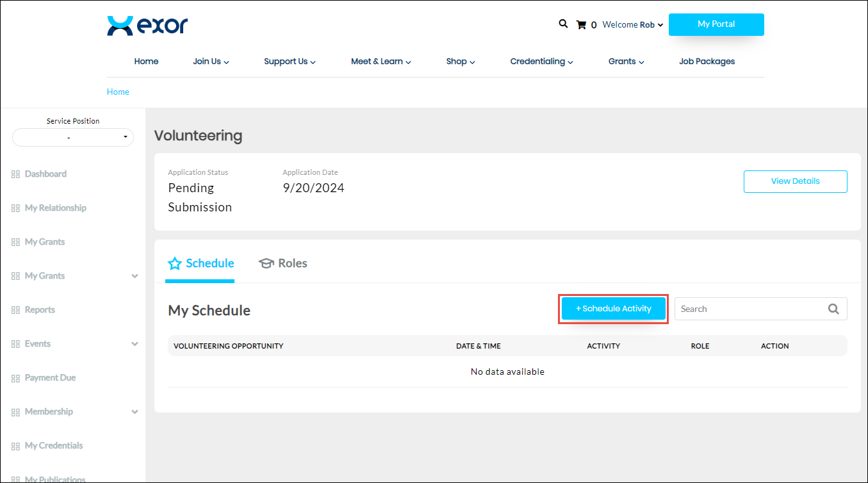The width and height of the screenshot is (868, 483).
Task: Switch to the Roles tab
Action: tap(283, 263)
